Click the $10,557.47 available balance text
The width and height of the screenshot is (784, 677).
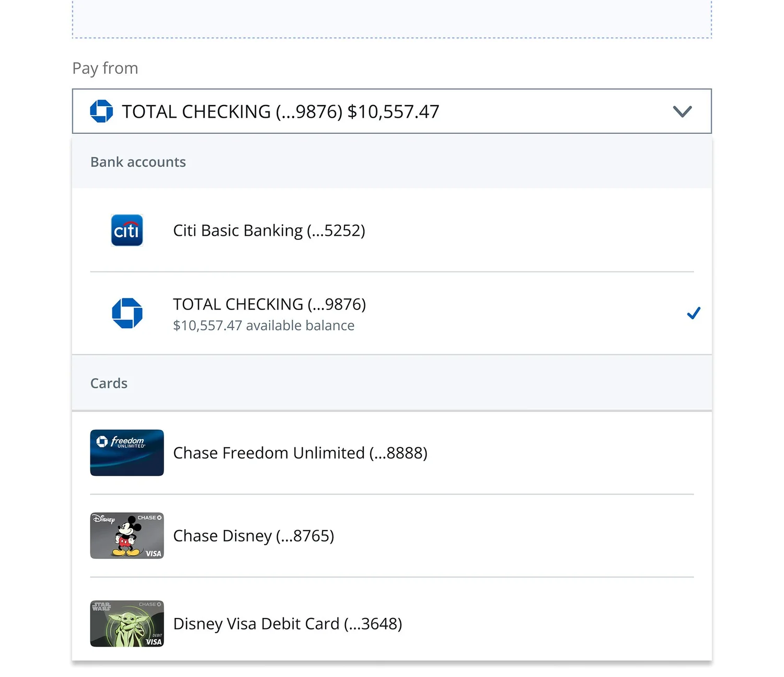[263, 326]
